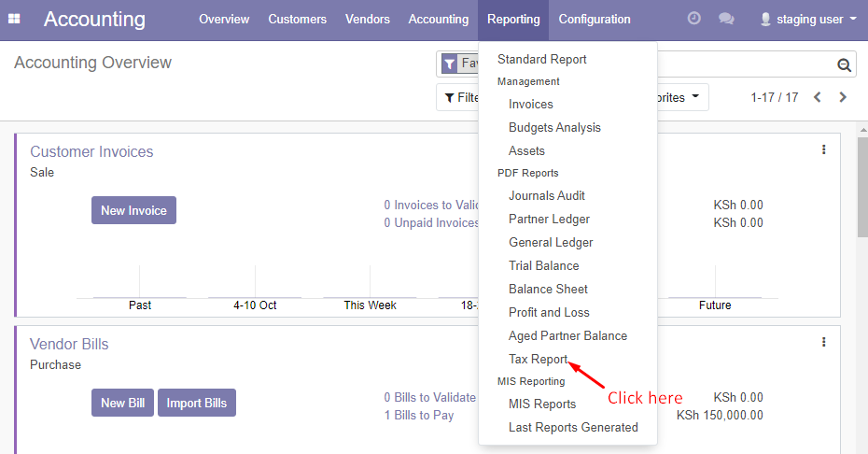Open Vendor Bills card title
Screen dimensions: 868x454
69,344
